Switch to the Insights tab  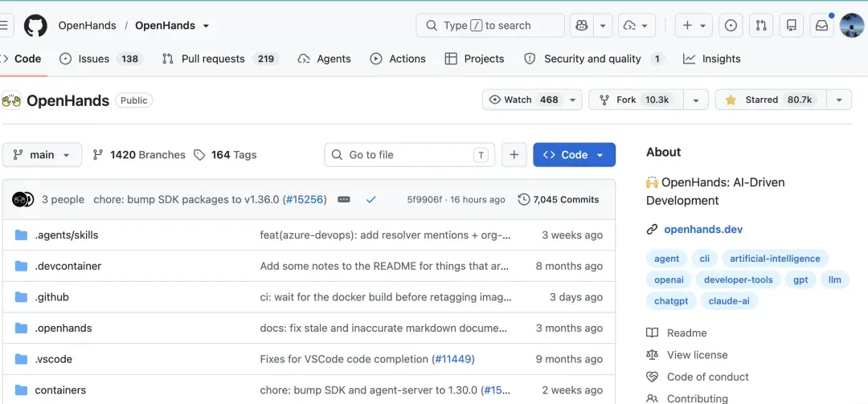(712, 59)
